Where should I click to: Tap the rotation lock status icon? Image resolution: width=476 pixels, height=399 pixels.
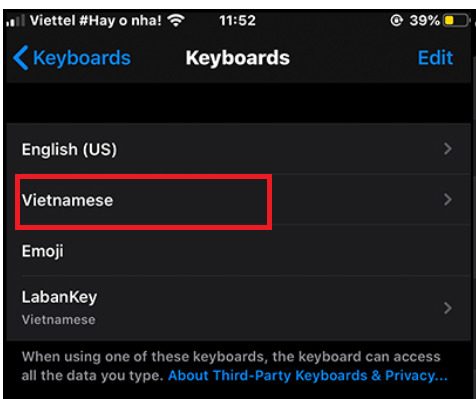396,21
